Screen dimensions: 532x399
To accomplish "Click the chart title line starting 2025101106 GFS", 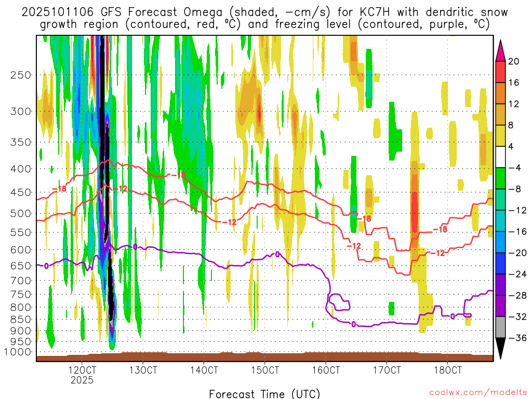I will (x=264, y=12).
